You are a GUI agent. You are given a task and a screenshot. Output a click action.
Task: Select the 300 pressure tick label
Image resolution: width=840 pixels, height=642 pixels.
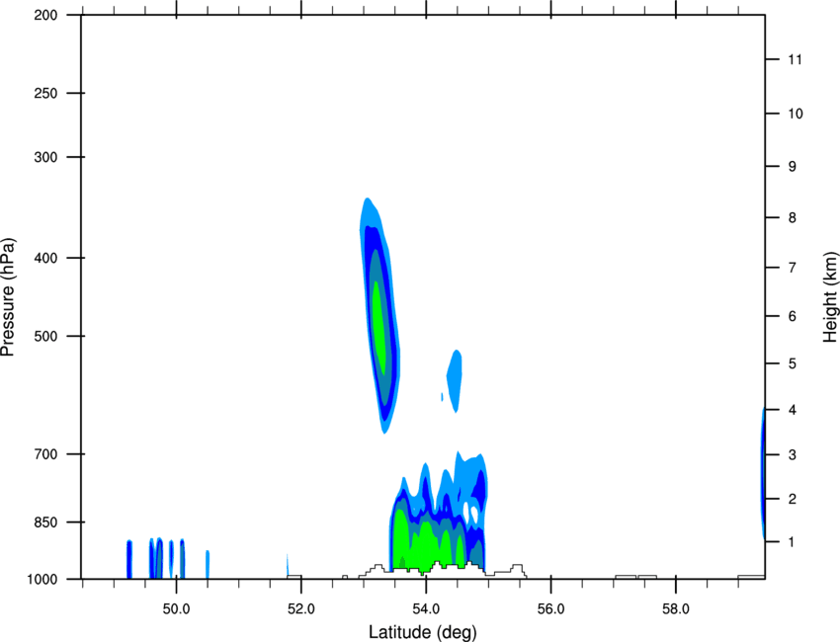45,157
